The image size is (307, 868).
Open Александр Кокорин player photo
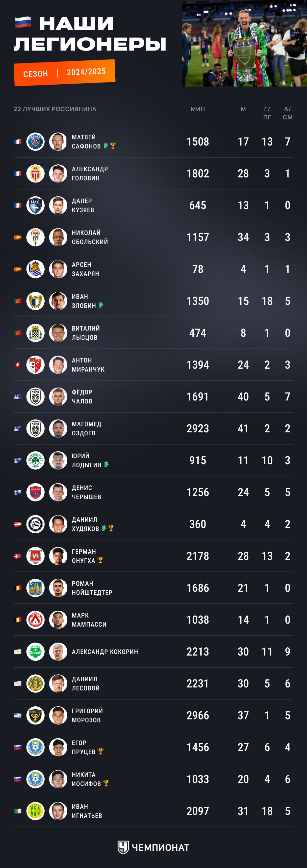[x=58, y=652]
